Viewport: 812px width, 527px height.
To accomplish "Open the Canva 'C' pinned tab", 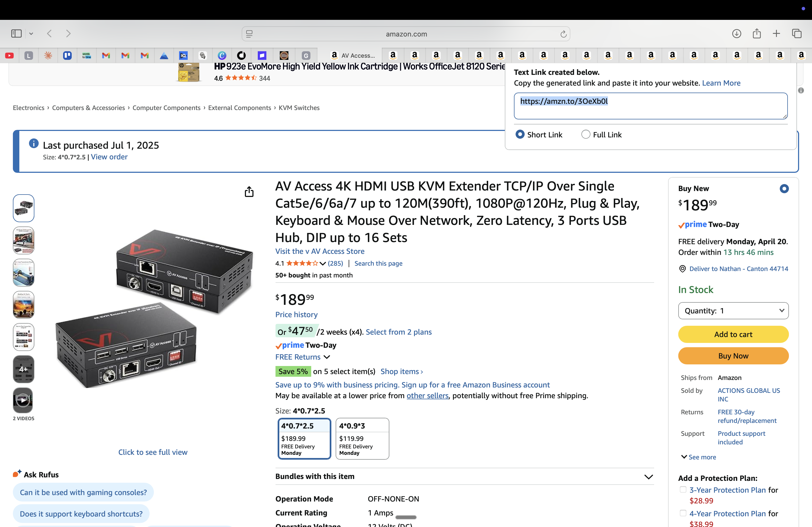I will click(x=222, y=55).
